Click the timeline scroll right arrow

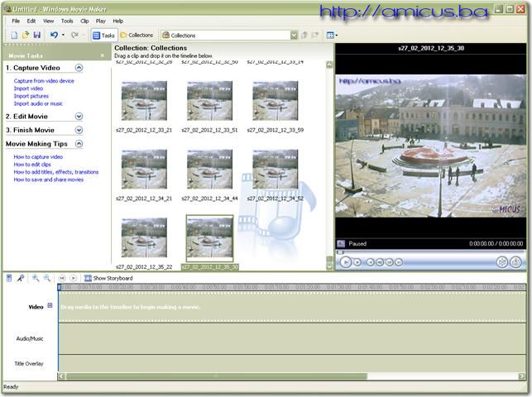click(x=522, y=376)
